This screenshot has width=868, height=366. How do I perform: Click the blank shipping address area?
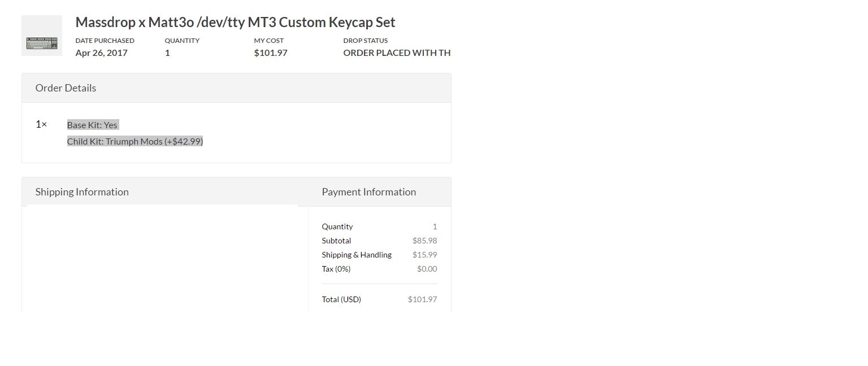163,257
